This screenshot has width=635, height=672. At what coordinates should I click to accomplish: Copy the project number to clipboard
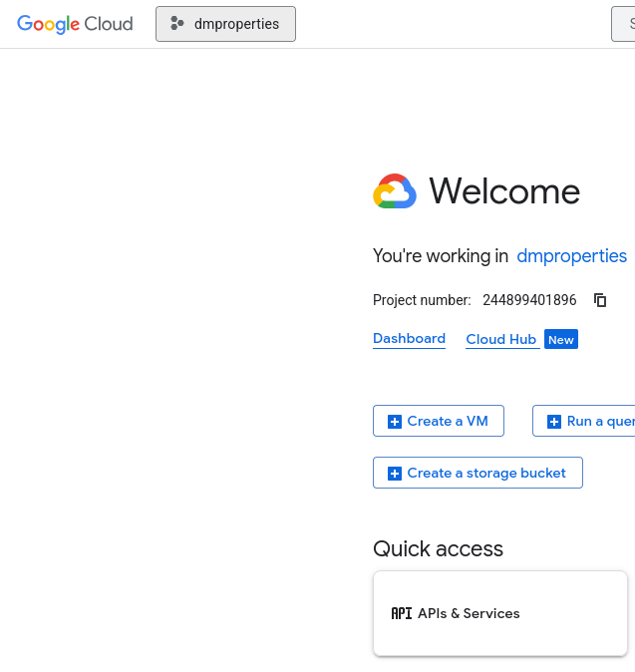point(600,300)
